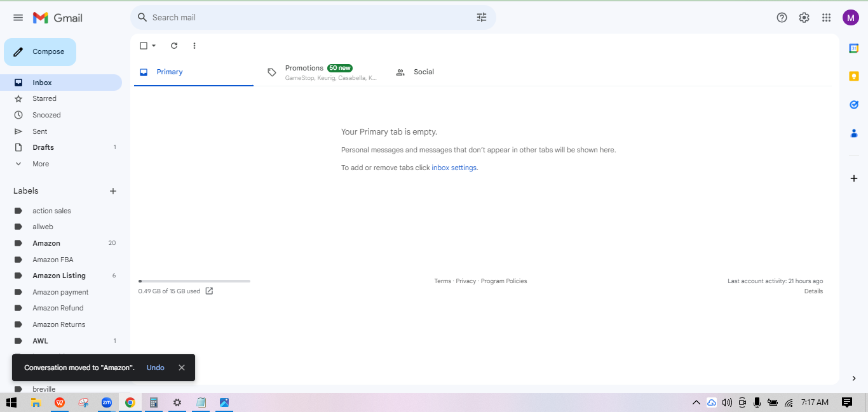Screen dimensions: 868x412
Task: Open storage management external link icon
Action: (209, 291)
